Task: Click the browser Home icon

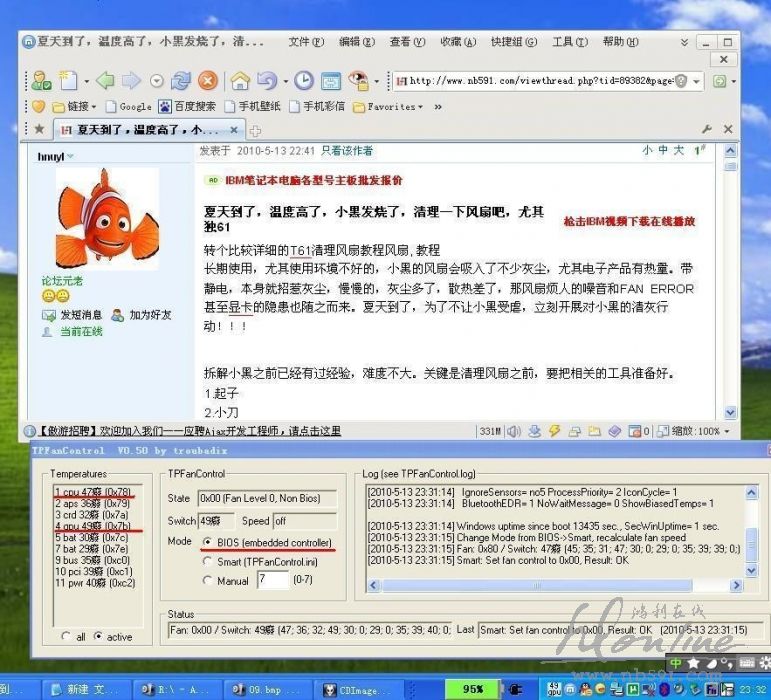Action: click(x=240, y=81)
